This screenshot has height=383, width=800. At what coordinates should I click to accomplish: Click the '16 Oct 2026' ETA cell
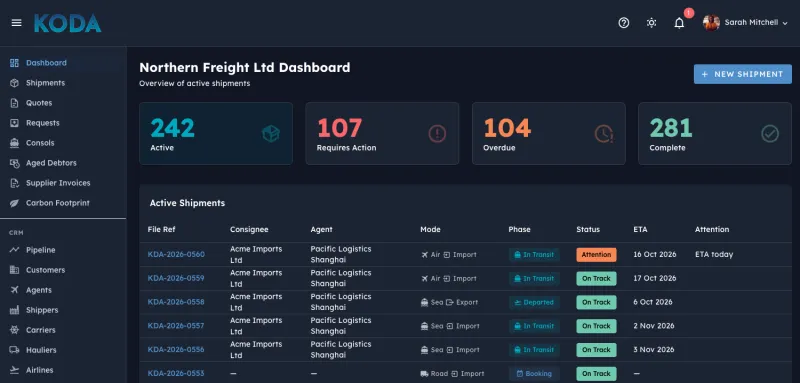[x=655, y=254]
